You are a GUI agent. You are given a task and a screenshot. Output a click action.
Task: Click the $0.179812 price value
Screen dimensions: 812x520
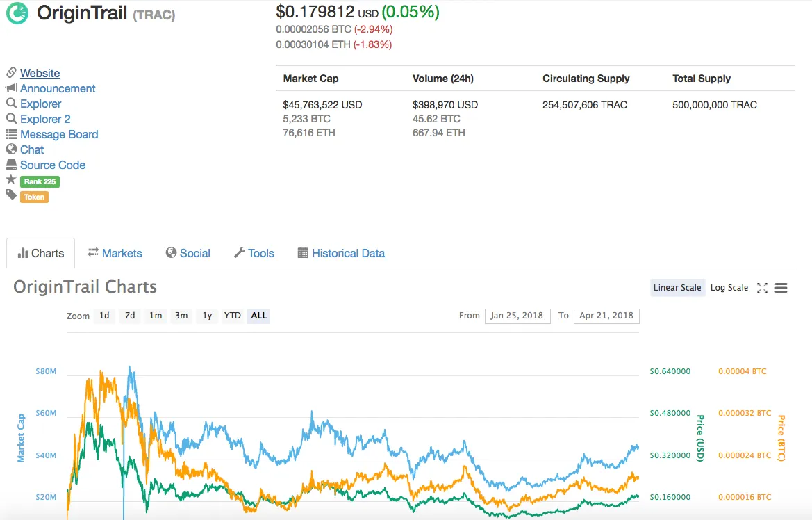(x=315, y=11)
